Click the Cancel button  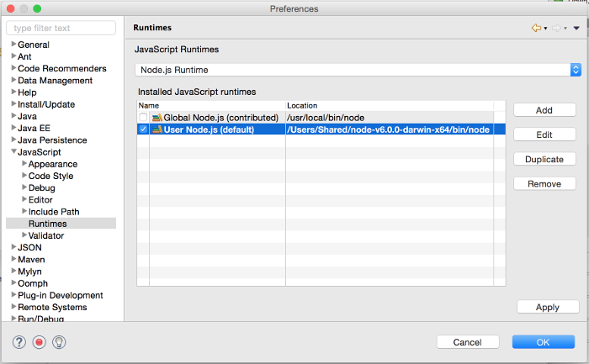[468, 342]
